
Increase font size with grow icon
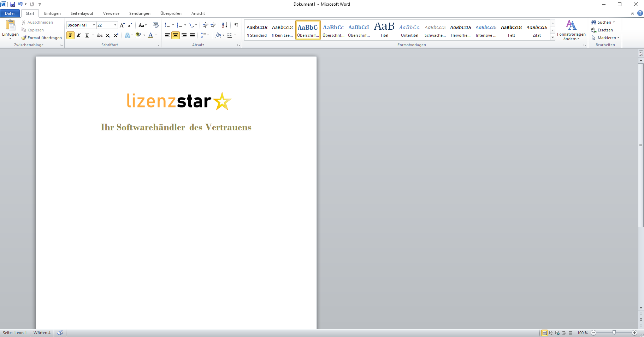[x=122, y=25]
